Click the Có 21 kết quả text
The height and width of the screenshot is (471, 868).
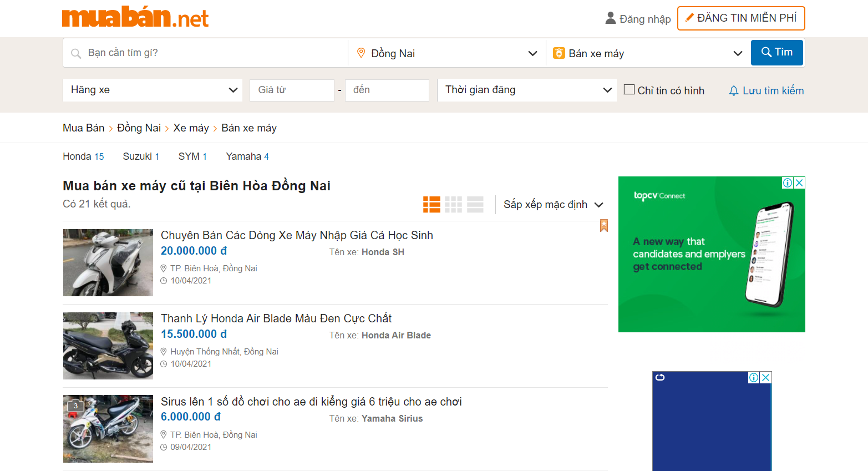click(97, 204)
